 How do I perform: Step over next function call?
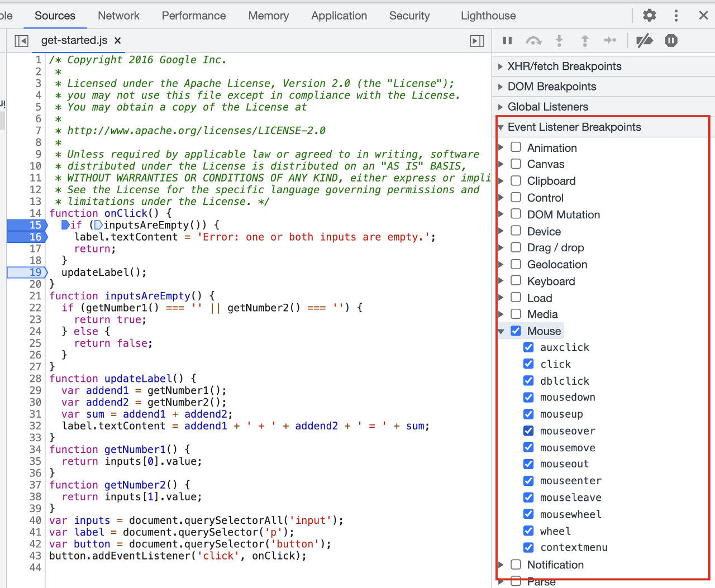(533, 40)
